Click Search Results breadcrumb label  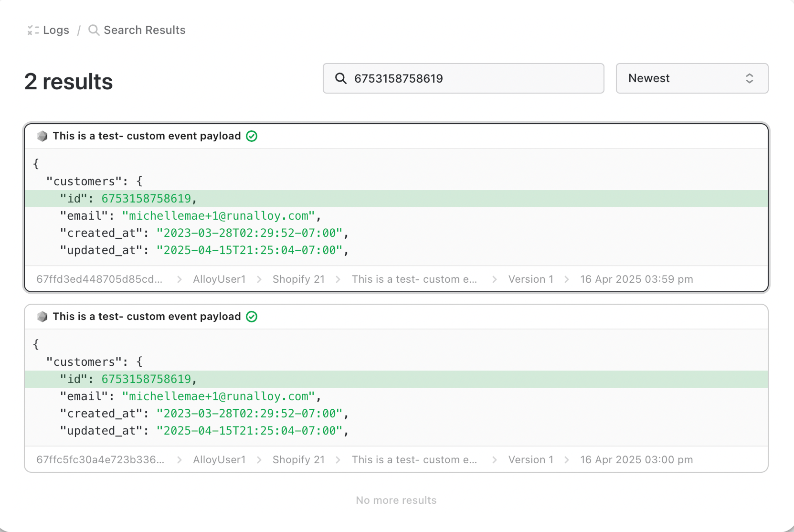coord(144,30)
